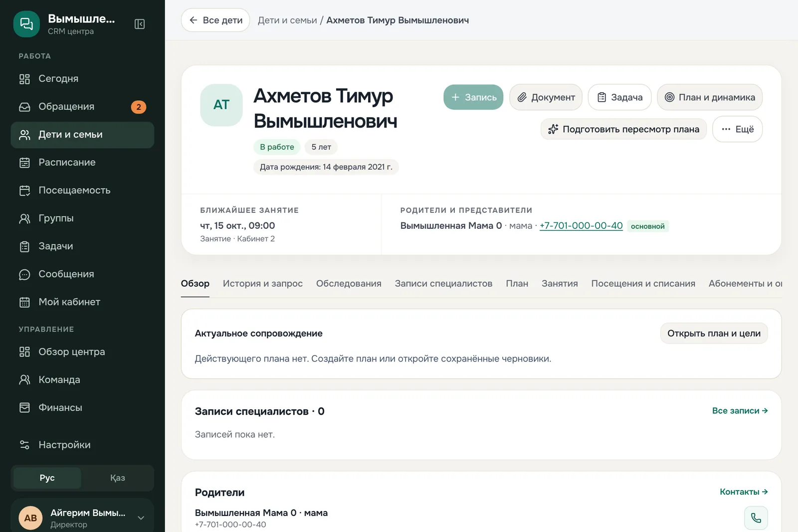
Task: Attach a Документ to the profile
Action: [x=546, y=97]
